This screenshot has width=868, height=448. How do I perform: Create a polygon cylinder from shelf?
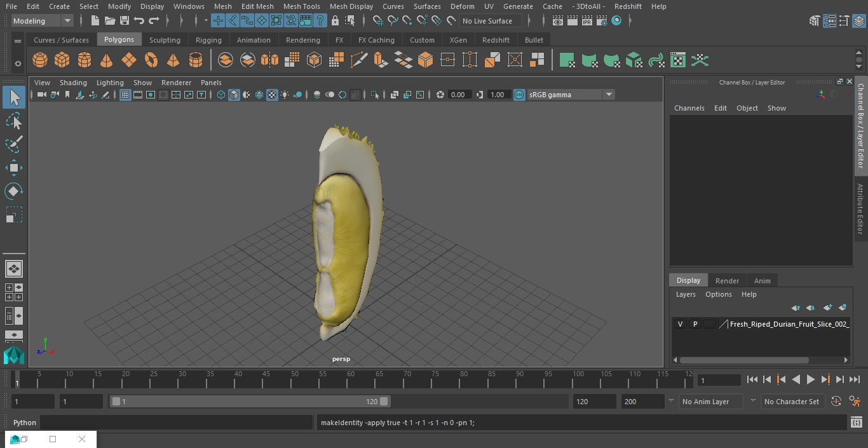tap(85, 60)
